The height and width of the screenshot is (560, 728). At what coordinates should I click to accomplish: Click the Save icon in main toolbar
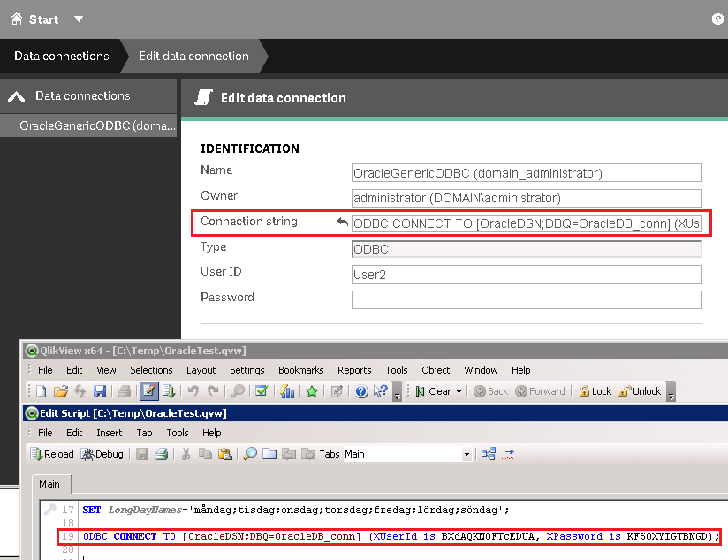click(100, 391)
